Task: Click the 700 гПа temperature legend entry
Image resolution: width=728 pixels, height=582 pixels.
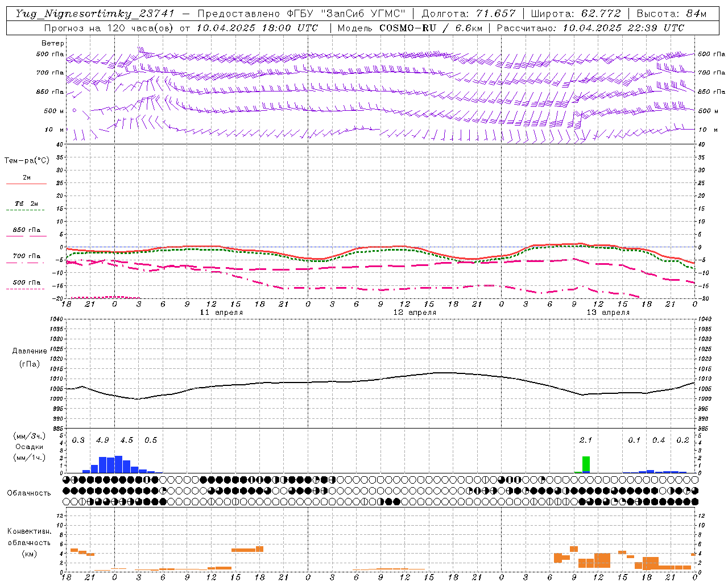Action: pyautogui.click(x=26, y=256)
